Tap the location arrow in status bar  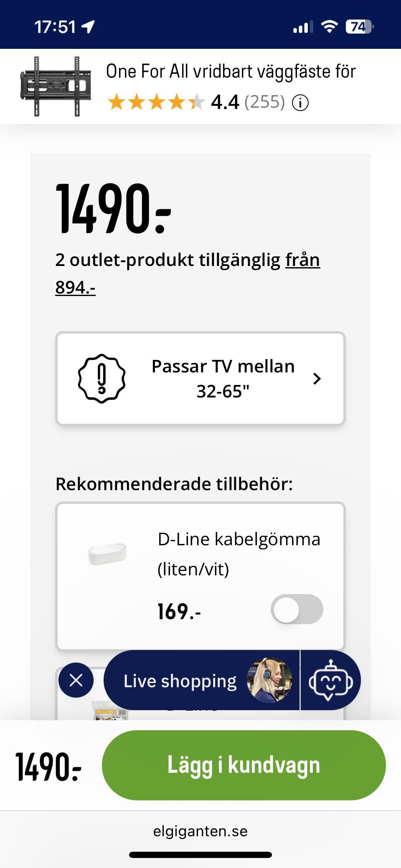89,27
